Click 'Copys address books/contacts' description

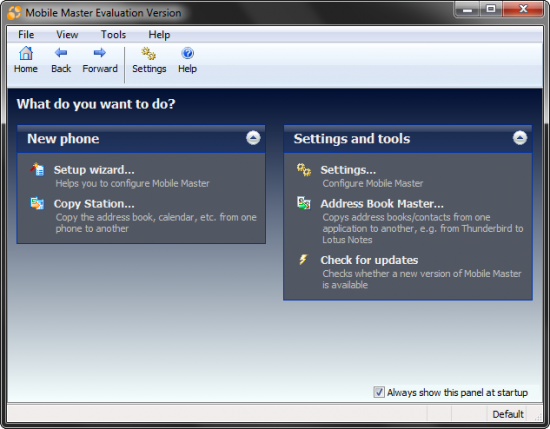(x=423, y=228)
